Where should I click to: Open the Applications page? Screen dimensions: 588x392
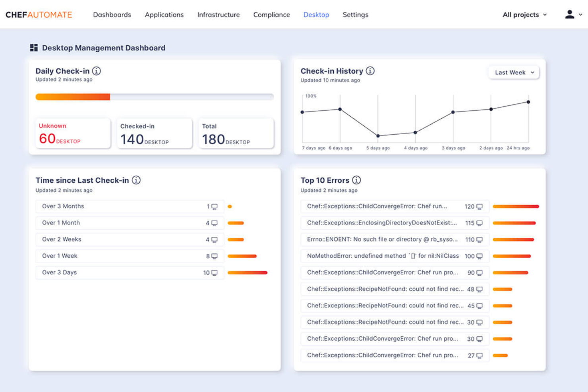coord(164,15)
